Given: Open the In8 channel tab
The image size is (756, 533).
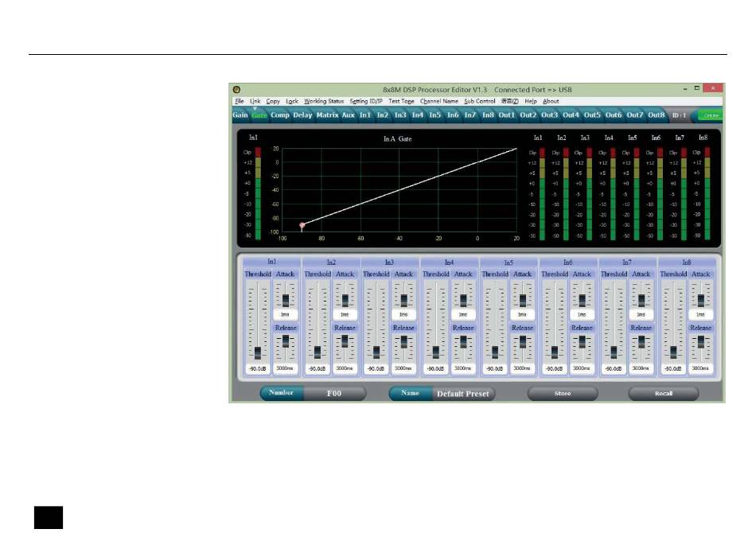Looking at the screenshot, I should point(488,115).
